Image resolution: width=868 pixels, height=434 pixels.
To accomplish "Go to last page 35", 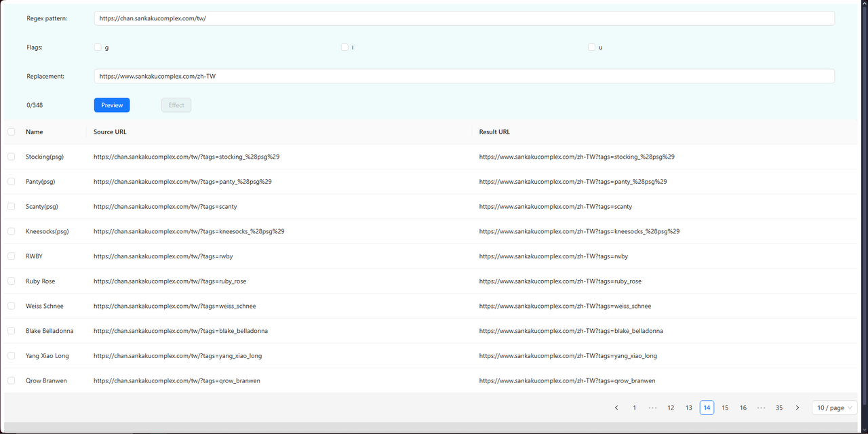I will [x=779, y=408].
